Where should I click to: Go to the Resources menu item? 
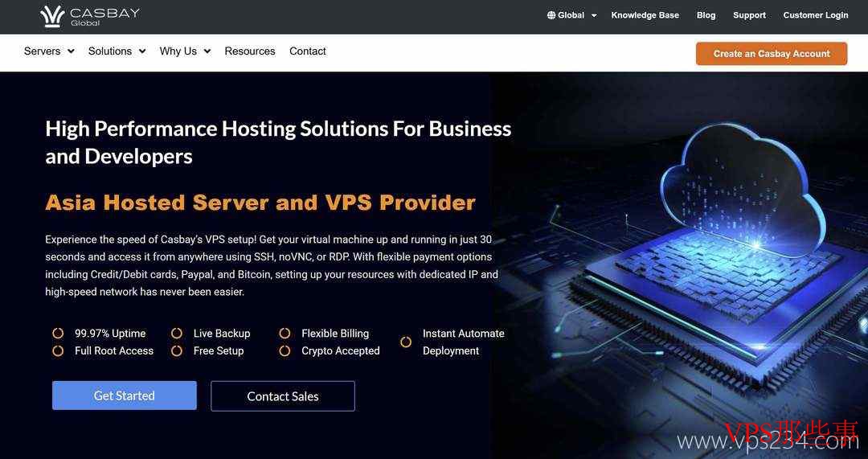pos(250,51)
